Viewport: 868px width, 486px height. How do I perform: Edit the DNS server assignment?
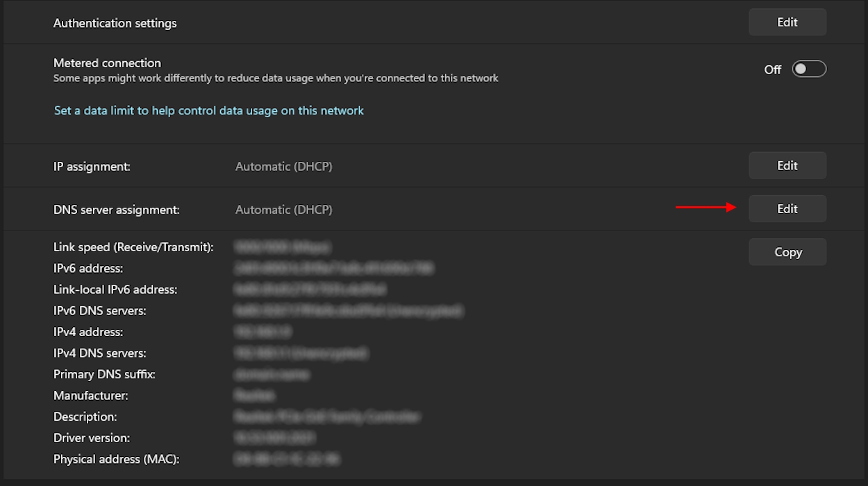coord(787,208)
